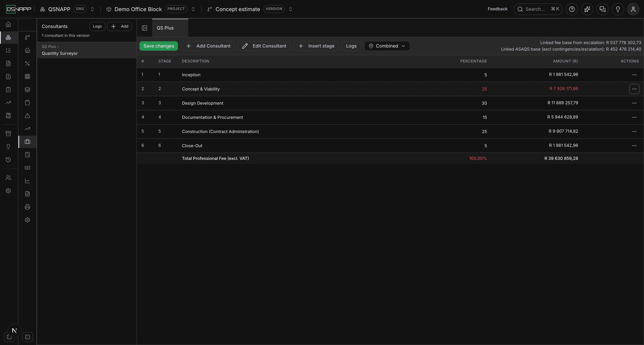Open the user profile icon
The width and height of the screenshot is (644, 345).
tap(633, 9)
